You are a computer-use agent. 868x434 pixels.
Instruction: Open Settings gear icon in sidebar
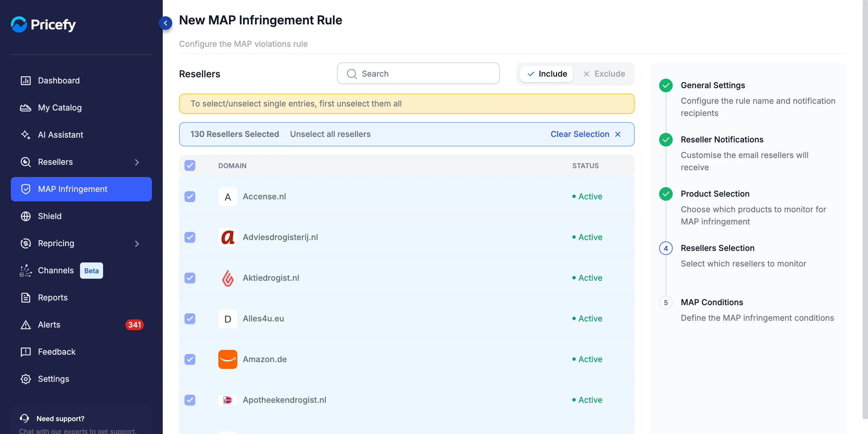click(26, 379)
